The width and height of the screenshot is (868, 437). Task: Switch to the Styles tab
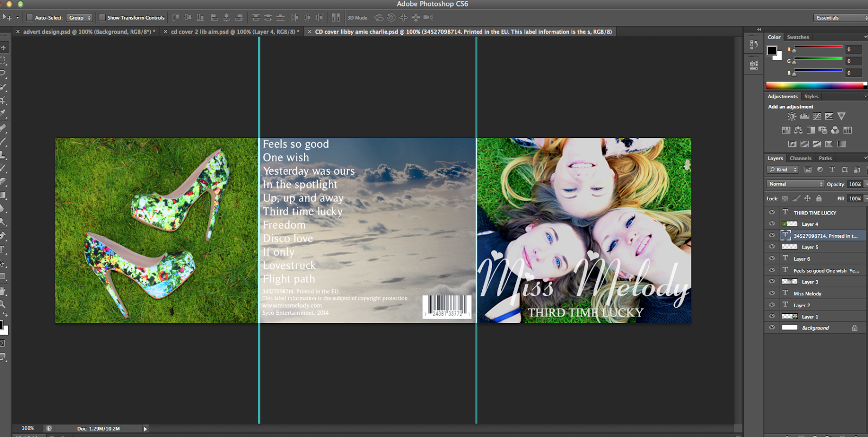pos(811,96)
